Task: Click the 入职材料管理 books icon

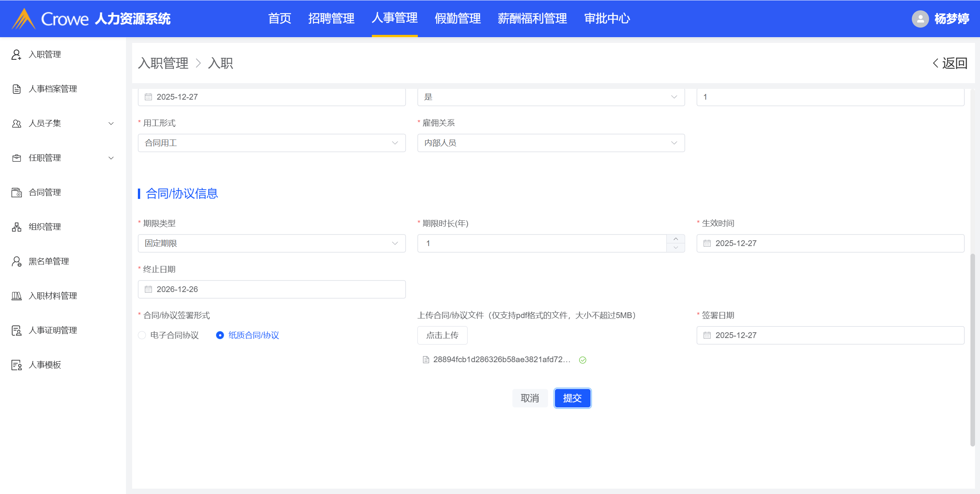Action: coord(16,296)
